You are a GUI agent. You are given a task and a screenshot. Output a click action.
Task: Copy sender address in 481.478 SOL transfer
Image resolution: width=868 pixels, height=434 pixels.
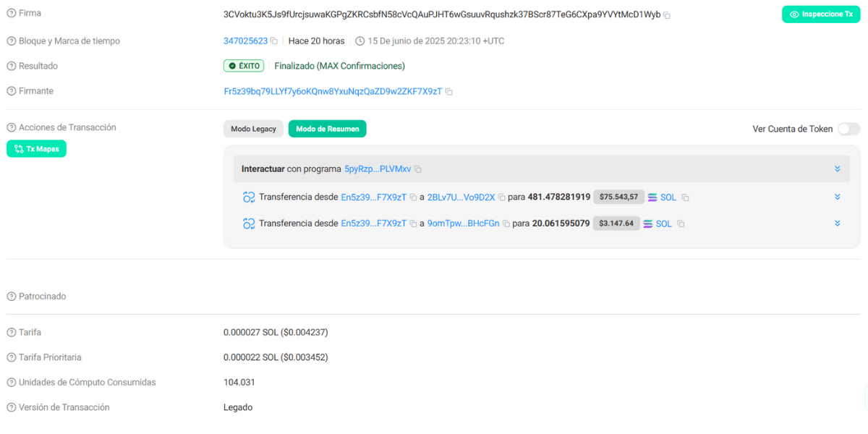coord(414,197)
